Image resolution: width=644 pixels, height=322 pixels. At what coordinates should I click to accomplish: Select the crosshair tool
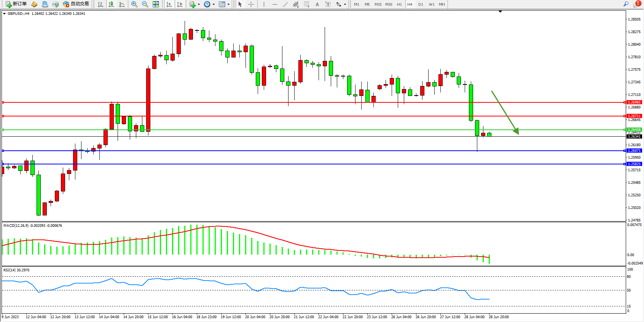tap(251, 4)
